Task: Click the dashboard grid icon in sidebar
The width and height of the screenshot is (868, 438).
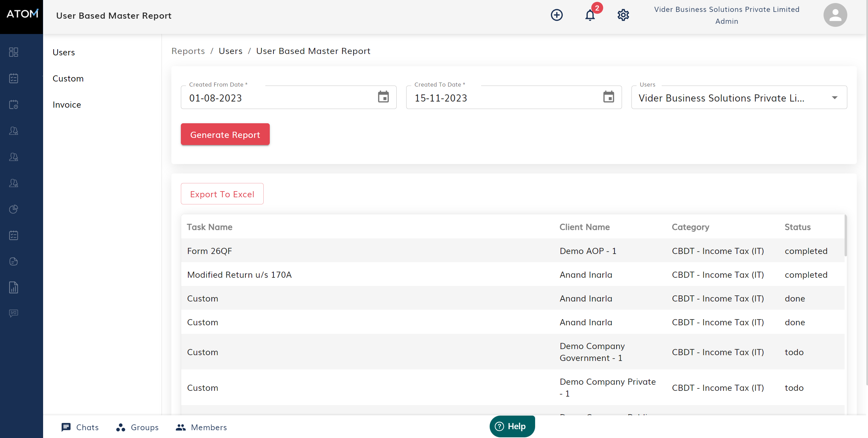Action: tap(14, 52)
